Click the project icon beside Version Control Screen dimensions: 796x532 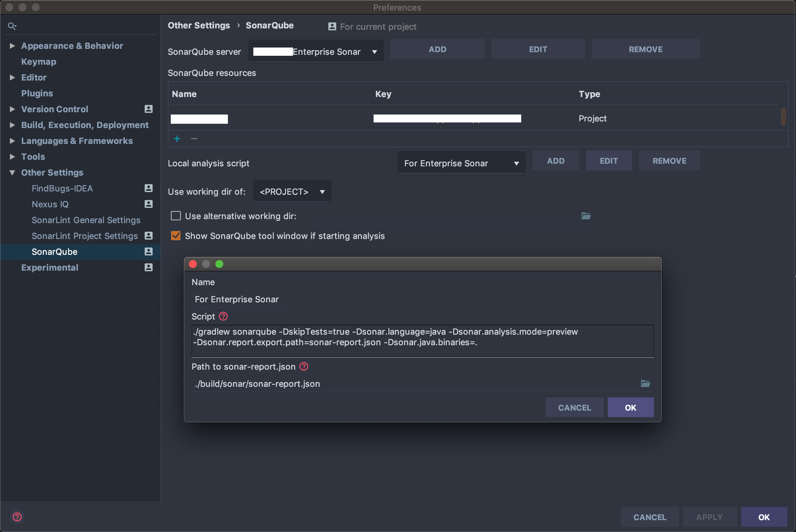pyautogui.click(x=148, y=109)
